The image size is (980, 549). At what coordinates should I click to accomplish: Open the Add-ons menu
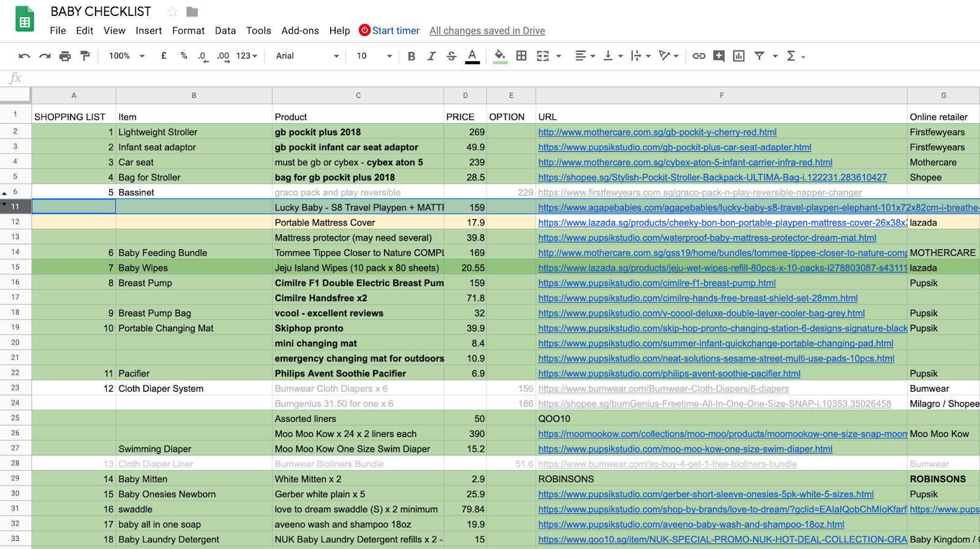pyautogui.click(x=300, y=31)
